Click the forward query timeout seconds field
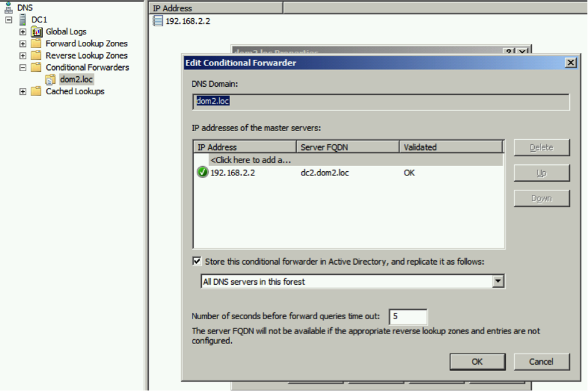Image resolution: width=588 pixels, height=391 pixels. click(408, 317)
